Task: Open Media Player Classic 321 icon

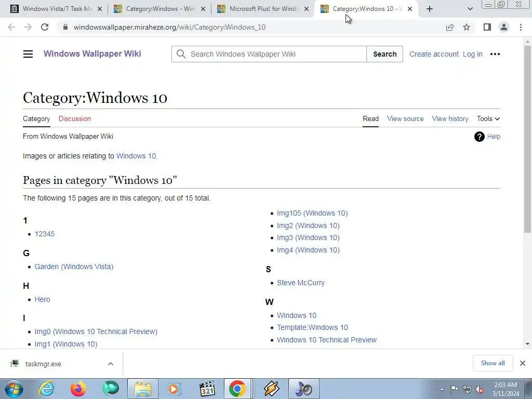Action: (x=207, y=389)
